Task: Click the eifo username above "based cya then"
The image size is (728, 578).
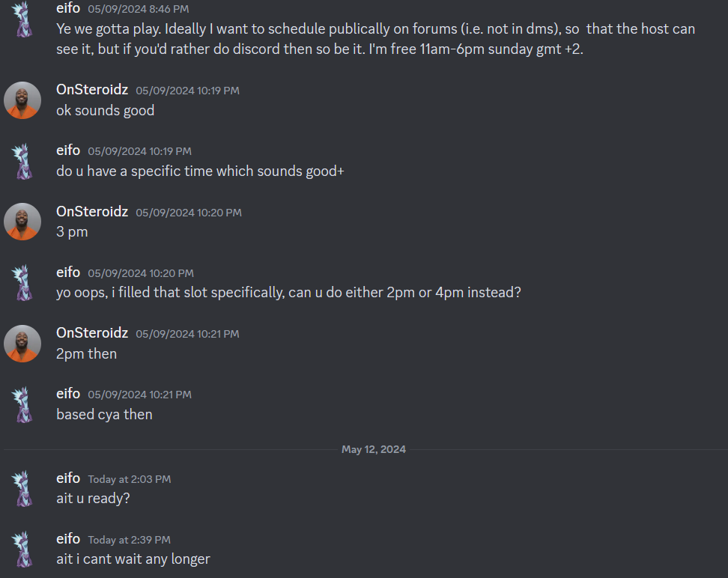Action: click(x=68, y=394)
